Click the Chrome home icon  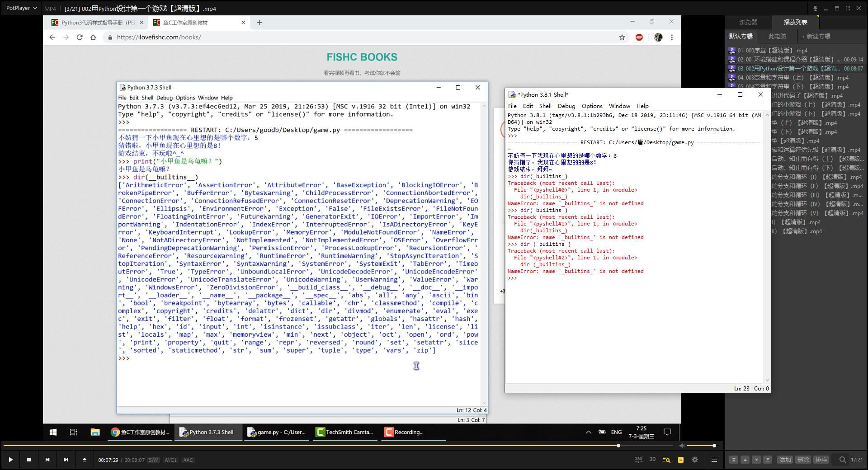point(93,37)
